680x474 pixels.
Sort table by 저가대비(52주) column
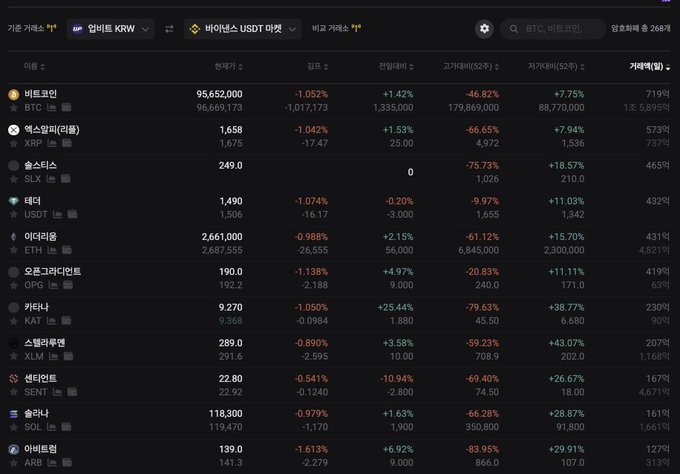(x=556, y=66)
